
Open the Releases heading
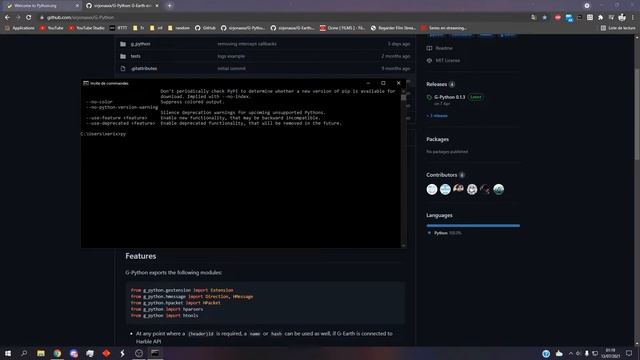436,84
